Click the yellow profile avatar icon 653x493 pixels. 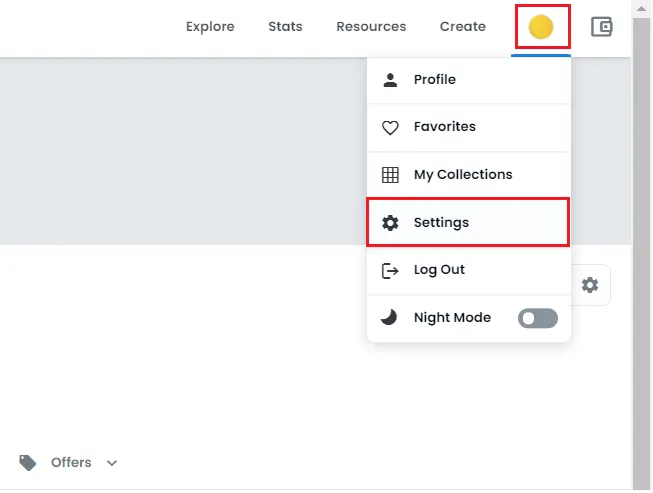click(x=541, y=27)
